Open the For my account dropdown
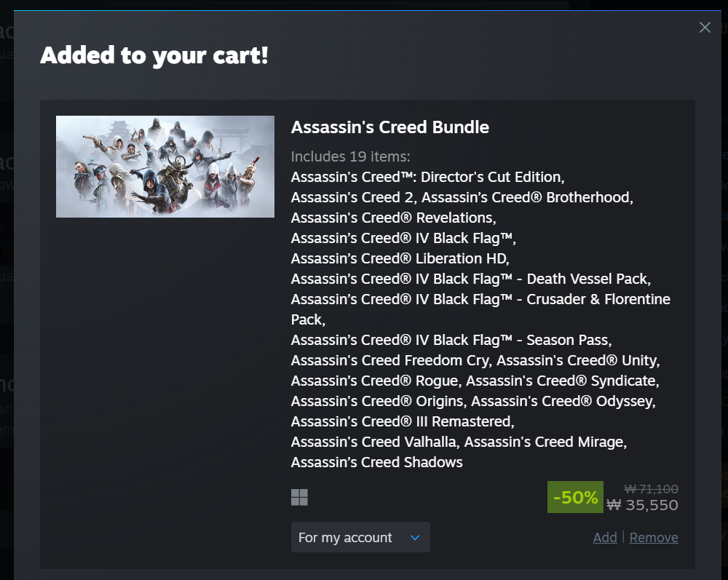This screenshot has height=580, width=728. pyautogui.click(x=360, y=538)
